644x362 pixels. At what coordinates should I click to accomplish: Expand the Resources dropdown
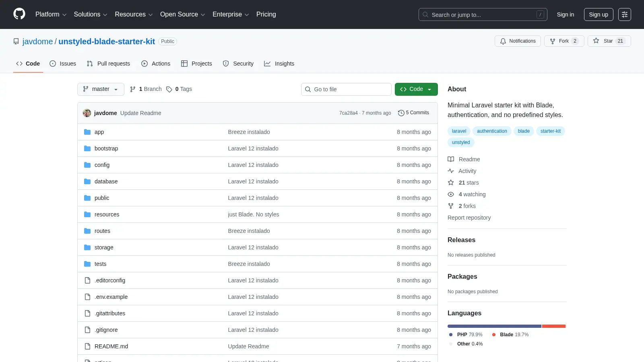[x=134, y=14]
